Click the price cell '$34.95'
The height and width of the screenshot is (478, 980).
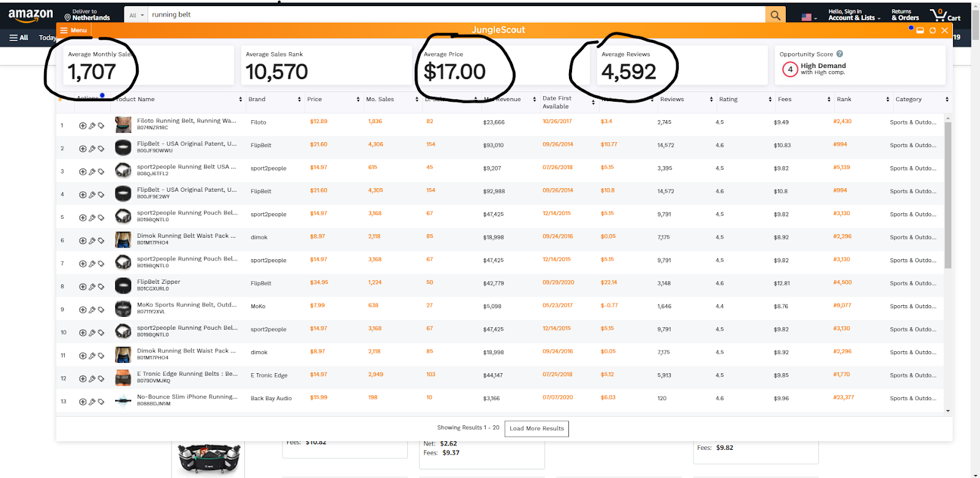(x=319, y=283)
